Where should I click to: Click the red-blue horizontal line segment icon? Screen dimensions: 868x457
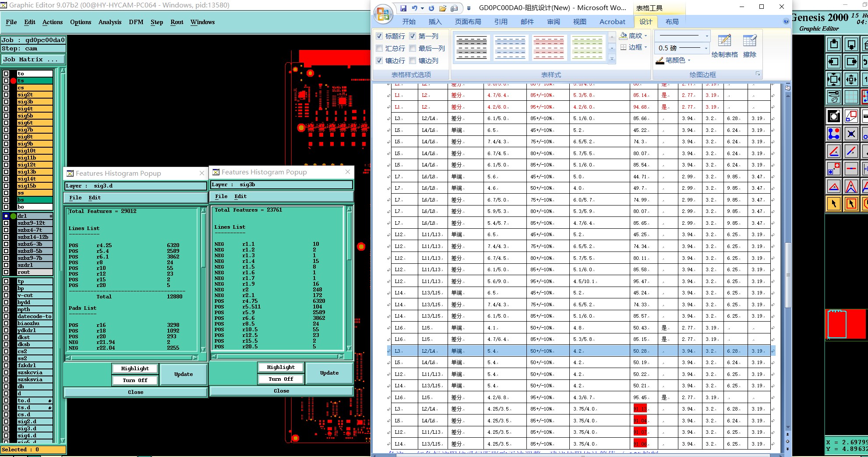(851, 169)
